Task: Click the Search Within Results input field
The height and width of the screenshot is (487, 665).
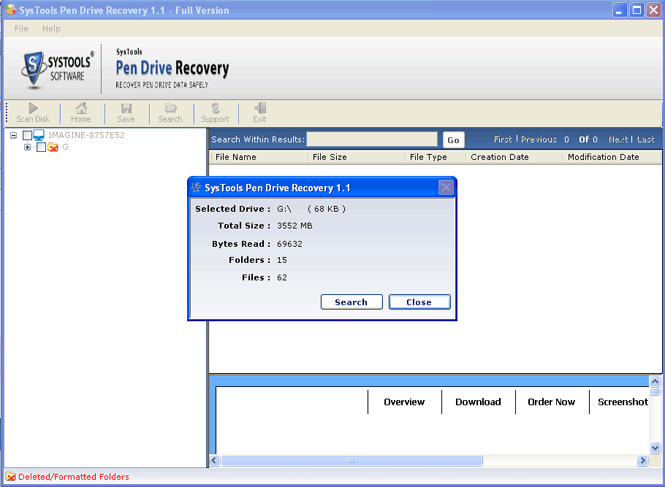Action: (x=372, y=139)
